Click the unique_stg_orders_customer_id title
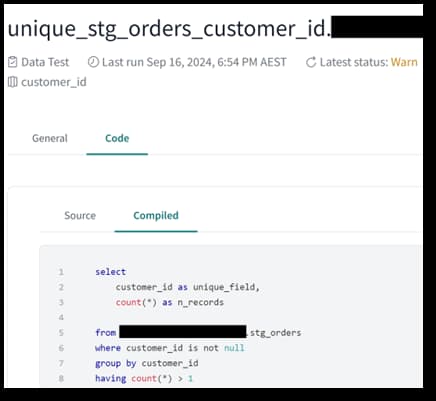Screen dimensions: 436x401 pyautogui.click(x=169, y=29)
